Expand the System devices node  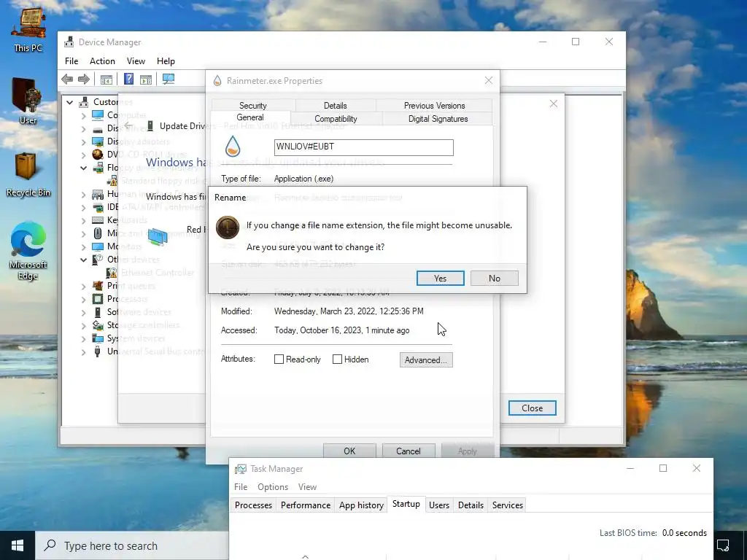click(84, 338)
